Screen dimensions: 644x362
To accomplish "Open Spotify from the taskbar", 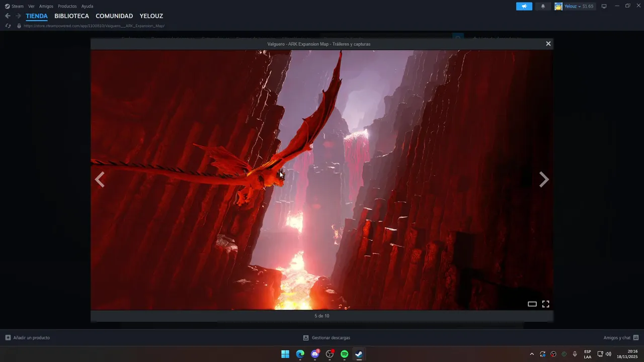I will point(344,354).
